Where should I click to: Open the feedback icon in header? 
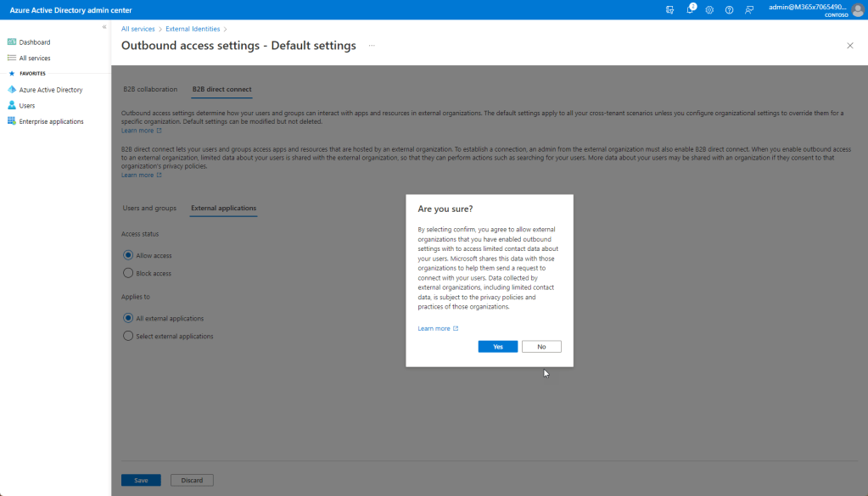[x=748, y=9]
